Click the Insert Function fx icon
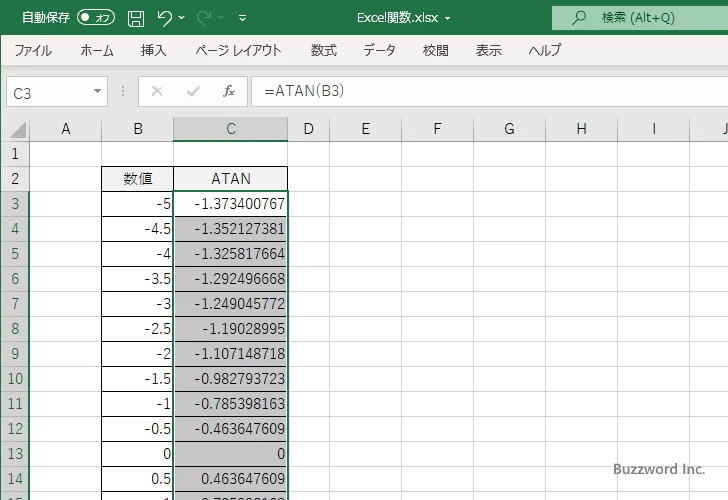Image resolution: width=728 pixels, height=500 pixels. tap(229, 91)
